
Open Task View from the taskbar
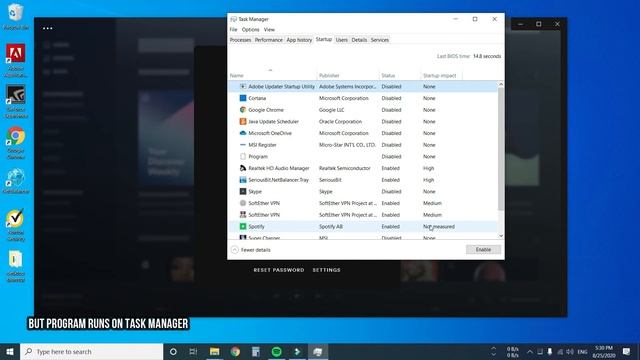coord(193,351)
